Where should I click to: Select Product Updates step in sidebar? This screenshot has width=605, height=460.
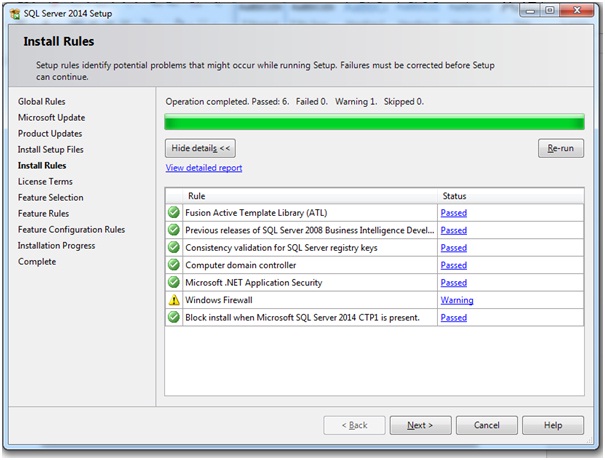50,134
